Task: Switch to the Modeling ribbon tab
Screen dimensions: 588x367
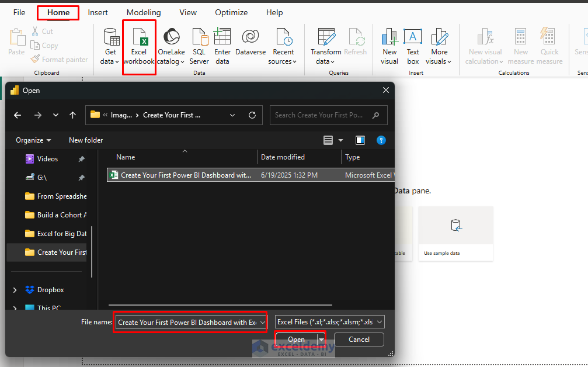Action: 144,12
